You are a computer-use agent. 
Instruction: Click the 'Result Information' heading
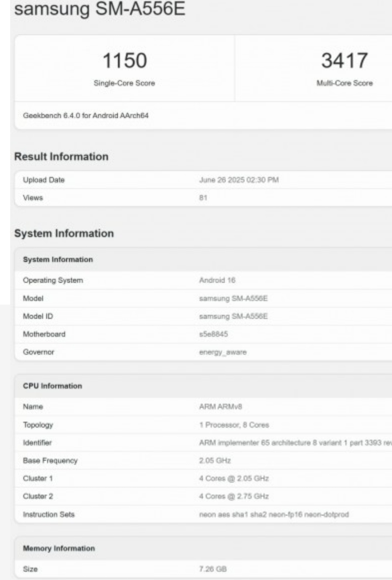pos(61,157)
